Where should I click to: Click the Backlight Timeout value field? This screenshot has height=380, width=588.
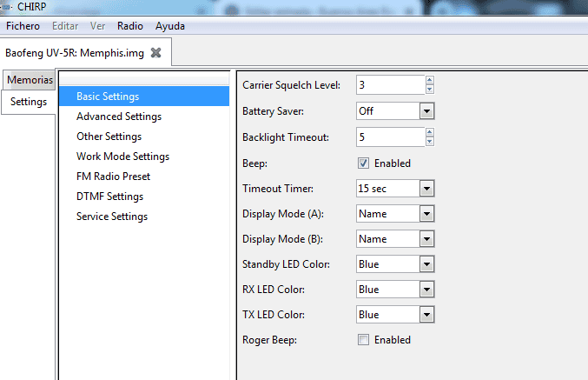pyautogui.click(x=390, y=137)
